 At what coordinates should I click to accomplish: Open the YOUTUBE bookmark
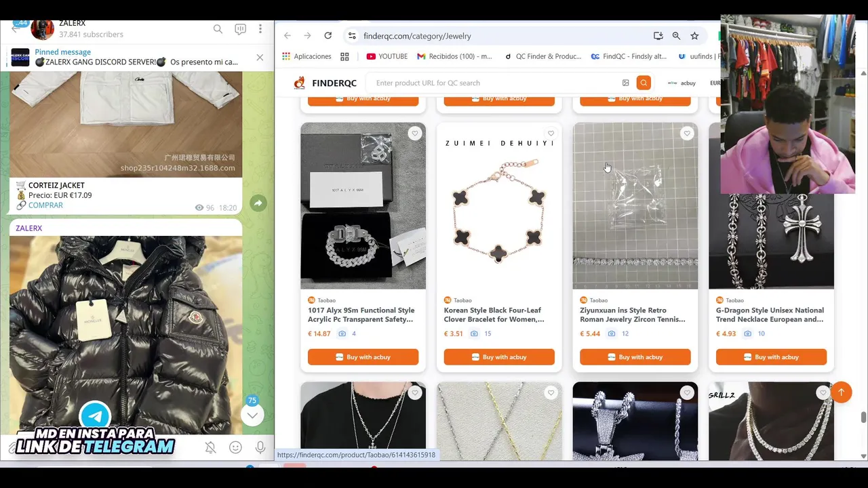[387, 56]
